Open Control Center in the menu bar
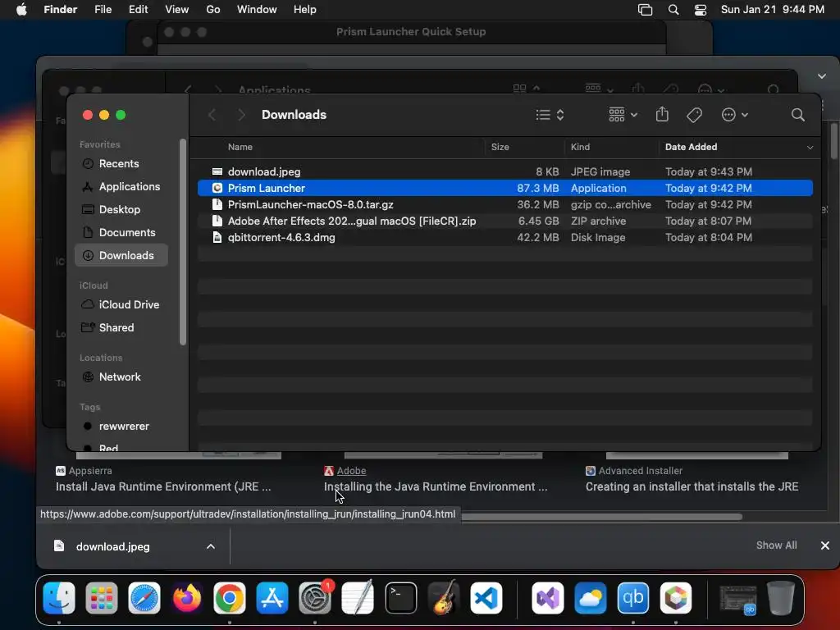The height and width of the screenshot is (630, 840). (x=701, y=10)
